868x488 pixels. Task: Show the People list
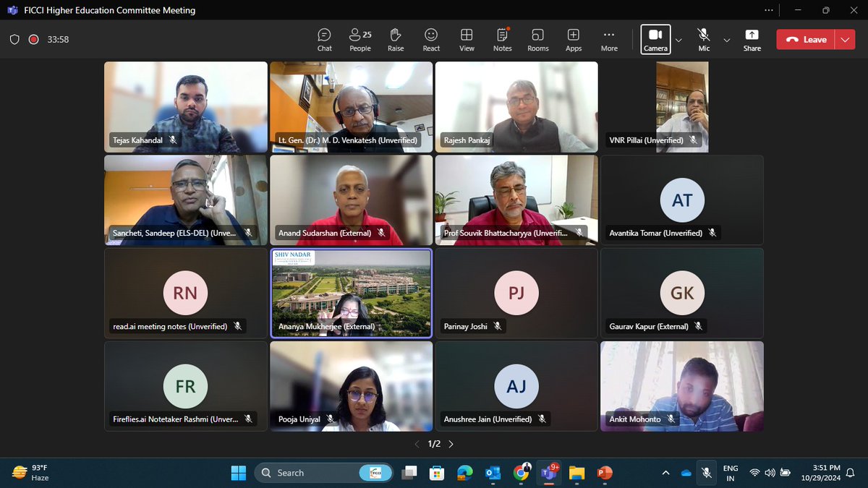click(x=359, y=40)
